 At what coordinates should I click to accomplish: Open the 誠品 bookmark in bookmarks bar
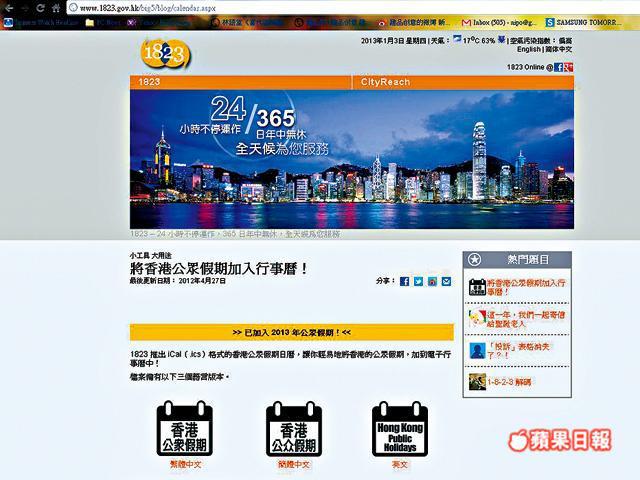point(414,22)
